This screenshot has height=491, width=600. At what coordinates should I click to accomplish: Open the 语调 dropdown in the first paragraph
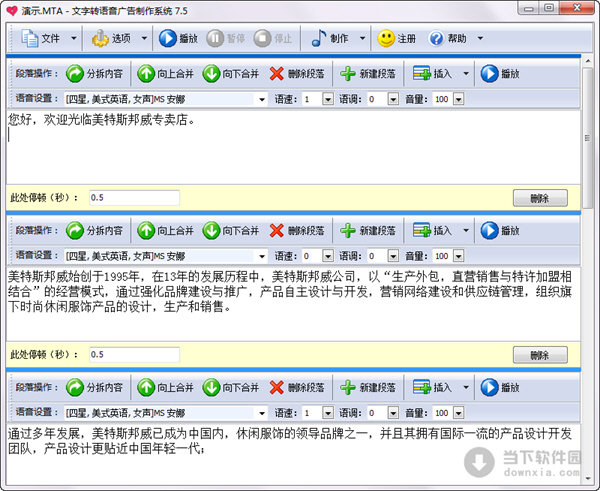tap(393, 99)
